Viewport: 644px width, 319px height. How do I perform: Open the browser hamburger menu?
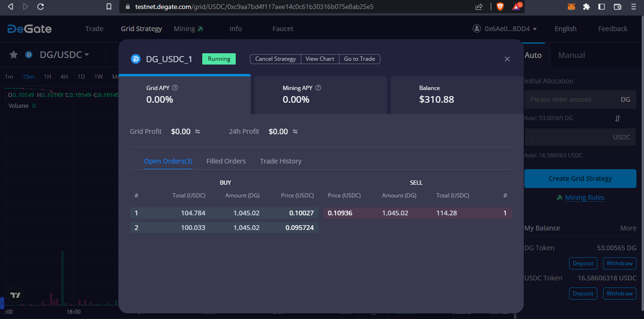633,7
